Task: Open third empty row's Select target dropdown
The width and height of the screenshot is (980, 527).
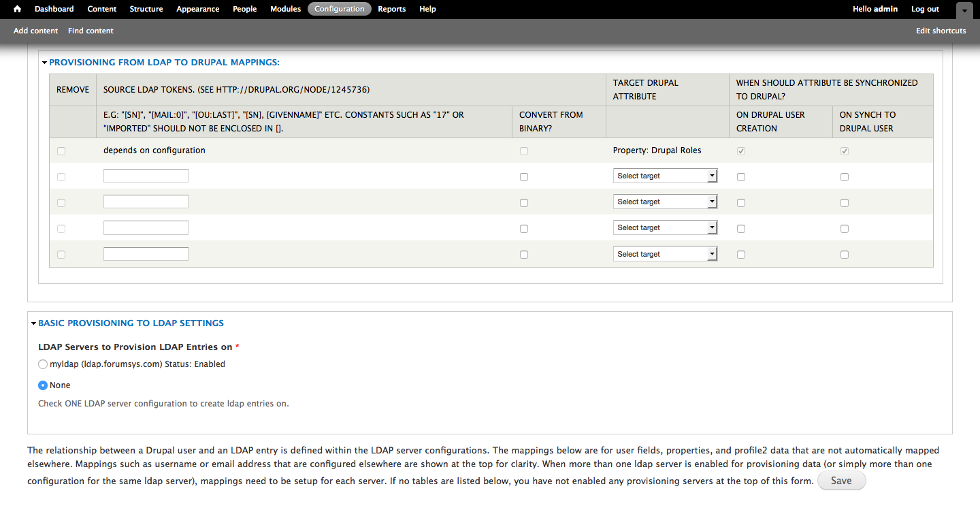Action: pyautogui.click(x=665, y=227)
